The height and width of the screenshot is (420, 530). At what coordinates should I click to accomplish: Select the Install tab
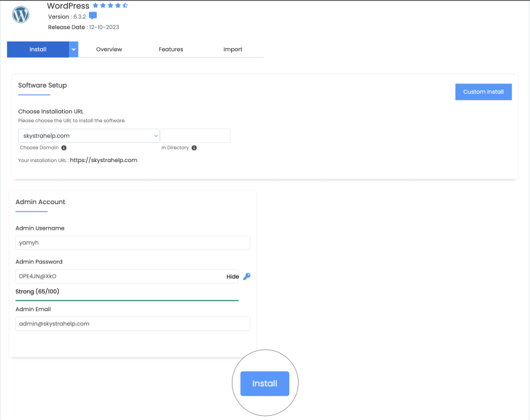click(38, 50)
